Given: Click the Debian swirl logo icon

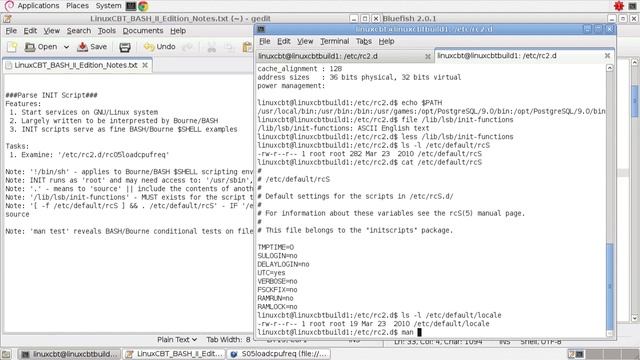Looking at the screenshot, I should point(9,6).
